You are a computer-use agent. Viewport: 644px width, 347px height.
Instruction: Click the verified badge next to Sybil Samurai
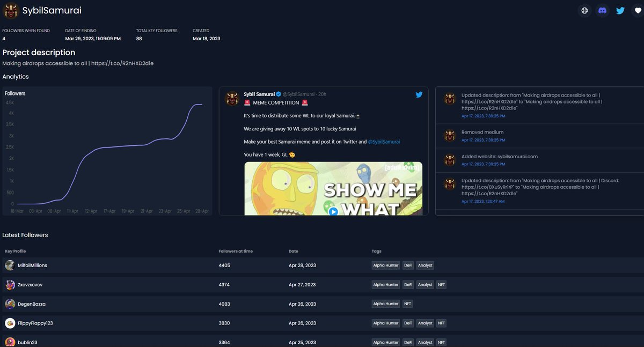click(279, 94)
